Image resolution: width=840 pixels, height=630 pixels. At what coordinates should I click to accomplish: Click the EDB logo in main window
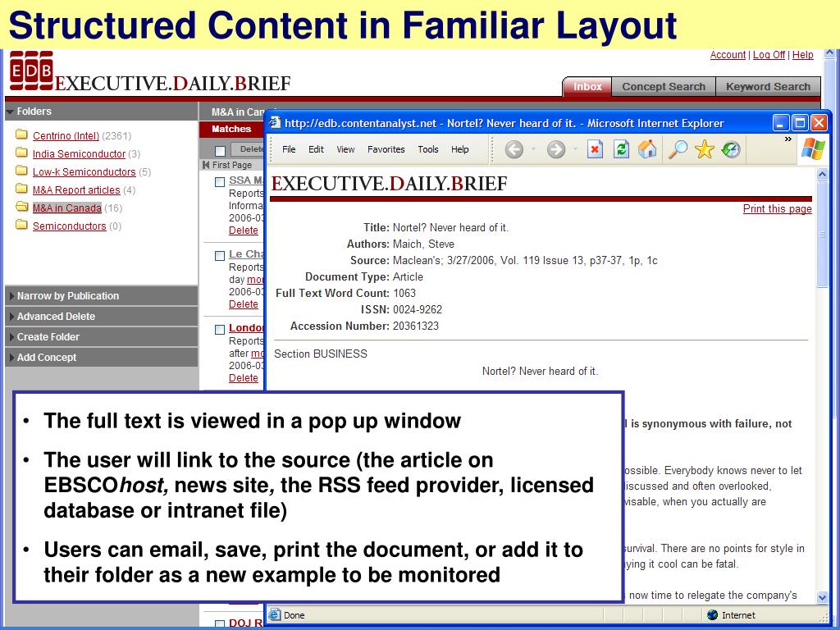pos(32,71)
